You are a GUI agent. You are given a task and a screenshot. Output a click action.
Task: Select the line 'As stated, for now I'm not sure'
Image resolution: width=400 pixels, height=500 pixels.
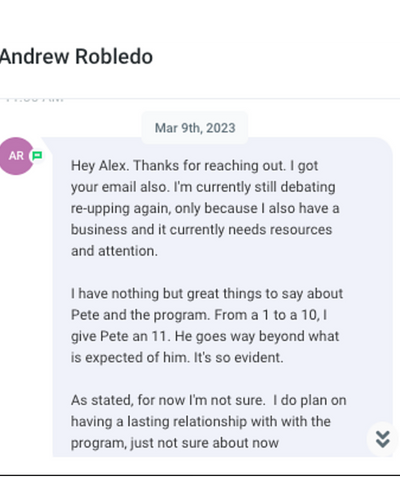coord(209,400)
